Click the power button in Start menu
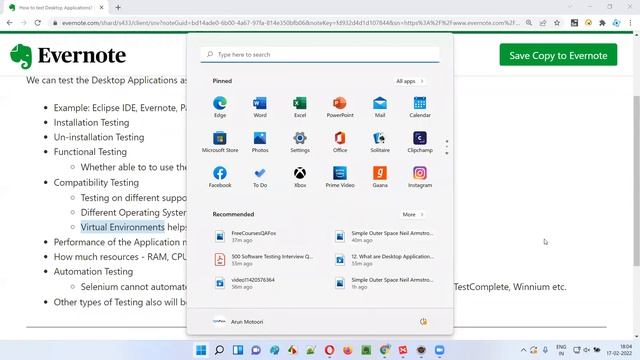Image resolution: width=640 pixels, height=360 pixels. [x=423, y=322]
